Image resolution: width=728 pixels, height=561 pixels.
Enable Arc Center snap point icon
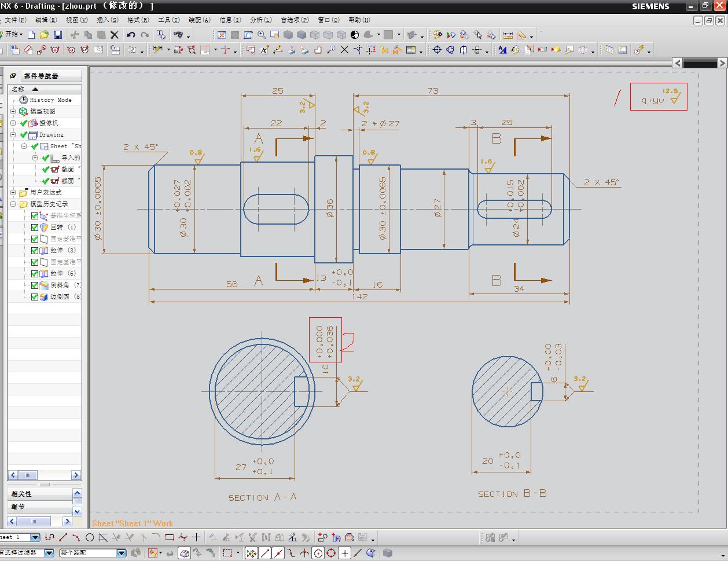click(318, 553)
